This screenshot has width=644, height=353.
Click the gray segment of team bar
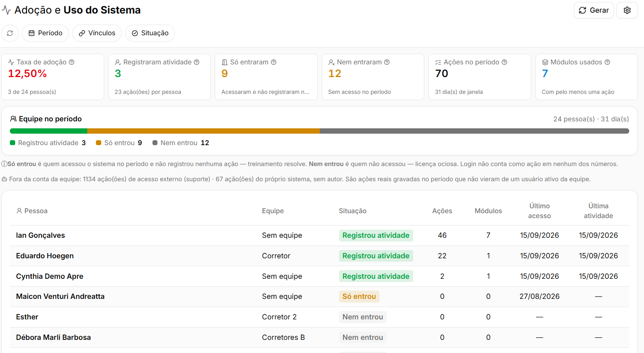pyautogui.click(x=474, y=131)
